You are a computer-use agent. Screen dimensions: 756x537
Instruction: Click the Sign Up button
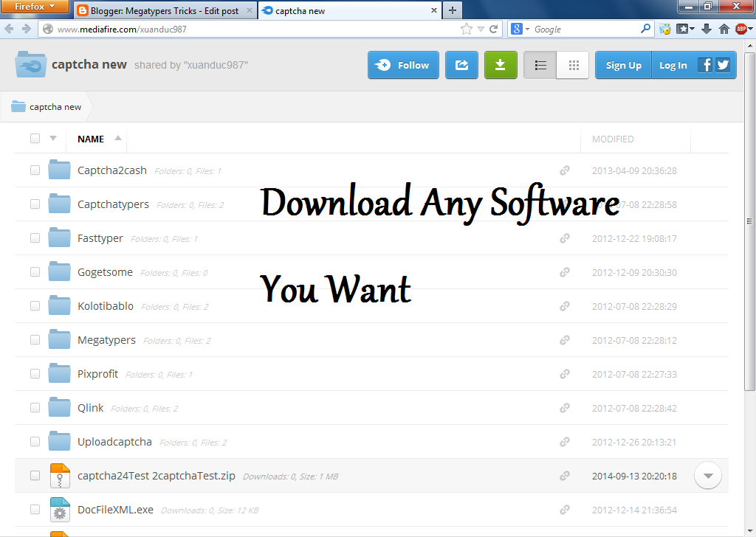tap(622, 65)
